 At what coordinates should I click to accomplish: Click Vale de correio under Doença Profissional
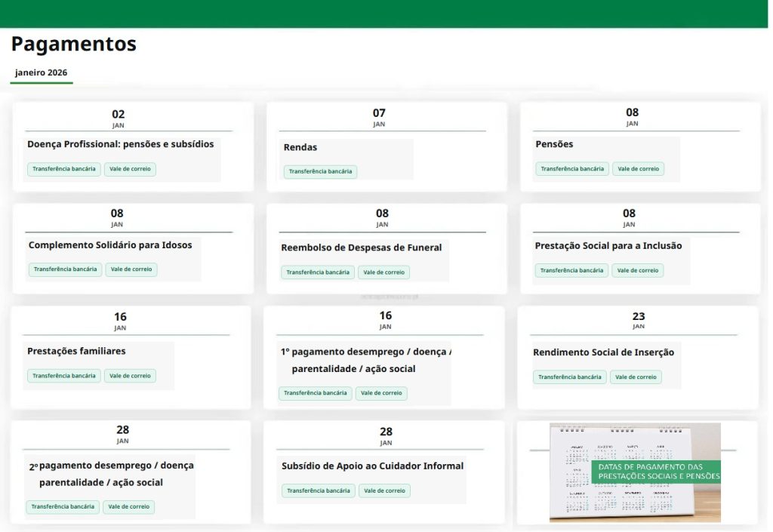pos(130,169)
